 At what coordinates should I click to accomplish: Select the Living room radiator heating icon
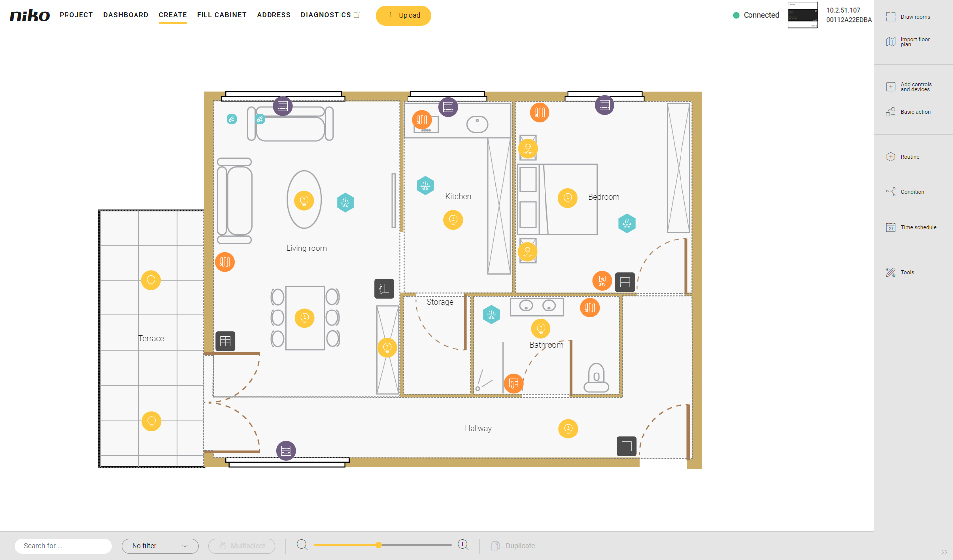(x=225, y=262)
